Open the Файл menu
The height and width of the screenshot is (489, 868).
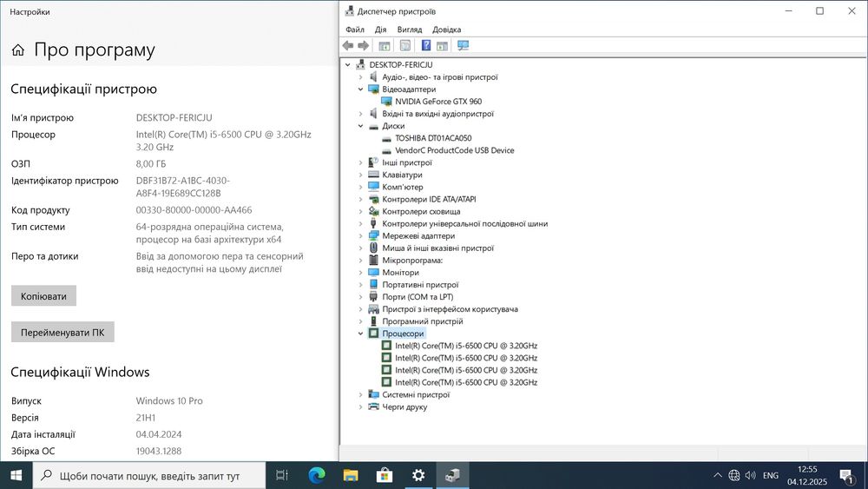(x=355, y=30)
